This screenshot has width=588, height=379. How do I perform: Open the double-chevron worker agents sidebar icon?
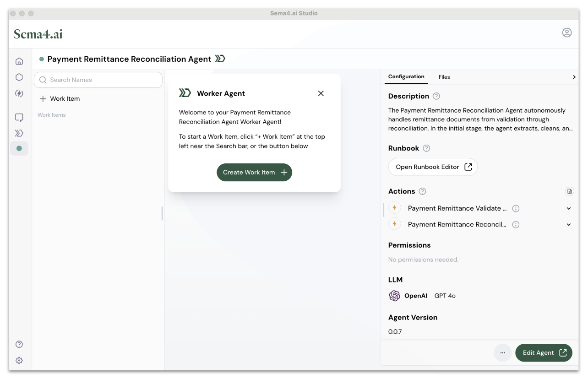19,133
